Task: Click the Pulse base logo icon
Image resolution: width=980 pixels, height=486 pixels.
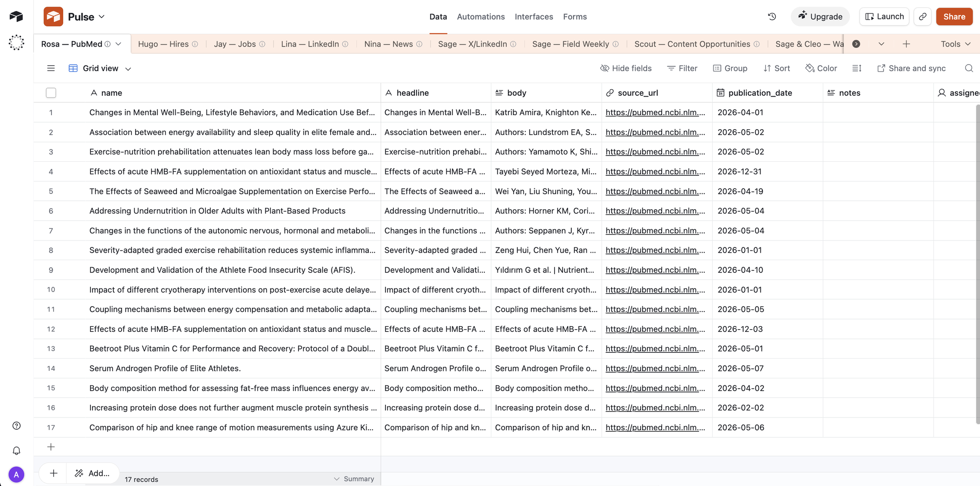Action: 53,17
